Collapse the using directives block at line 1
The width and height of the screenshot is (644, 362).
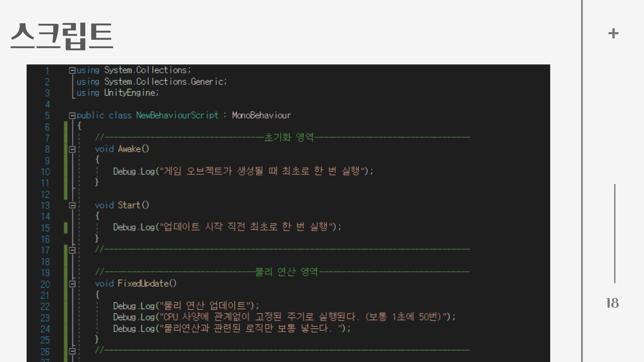[x=72, y=70]
